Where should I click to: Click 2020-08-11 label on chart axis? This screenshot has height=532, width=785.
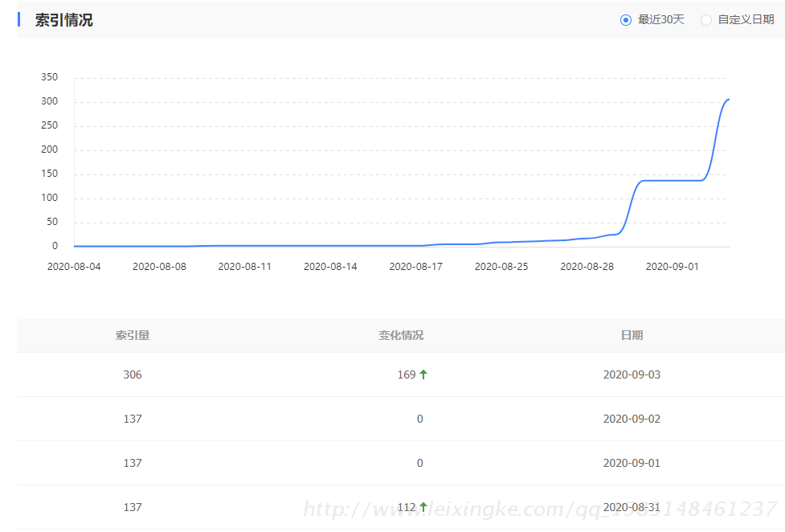point(244,266)
